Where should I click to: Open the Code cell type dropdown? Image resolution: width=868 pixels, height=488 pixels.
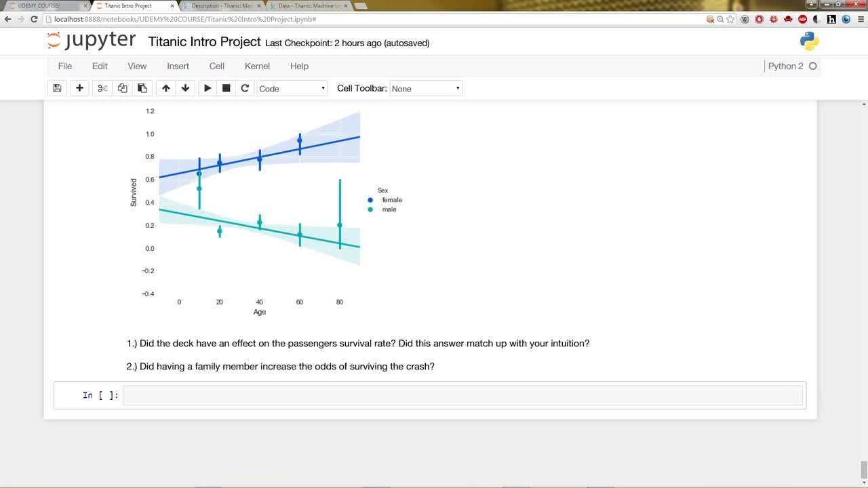292,88
